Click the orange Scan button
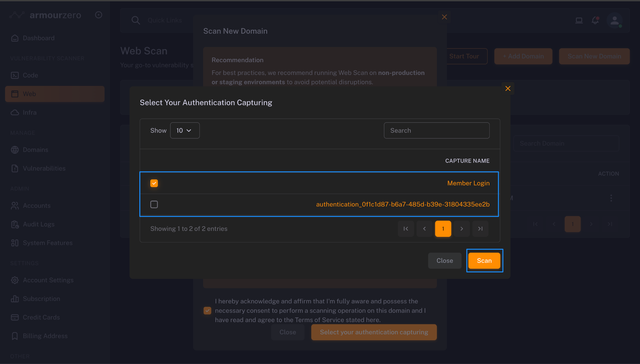The image size is (640, 364). click(484, 261)
